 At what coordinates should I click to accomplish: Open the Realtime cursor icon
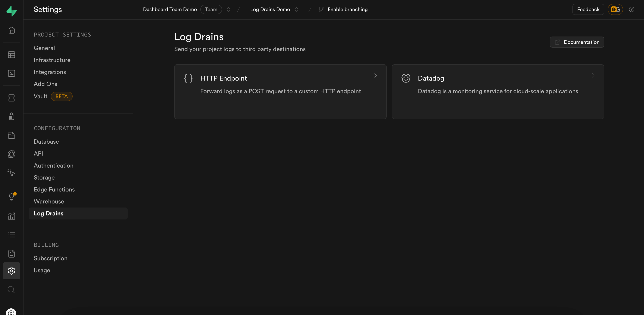pyautogui.click(x=12, y=173)
